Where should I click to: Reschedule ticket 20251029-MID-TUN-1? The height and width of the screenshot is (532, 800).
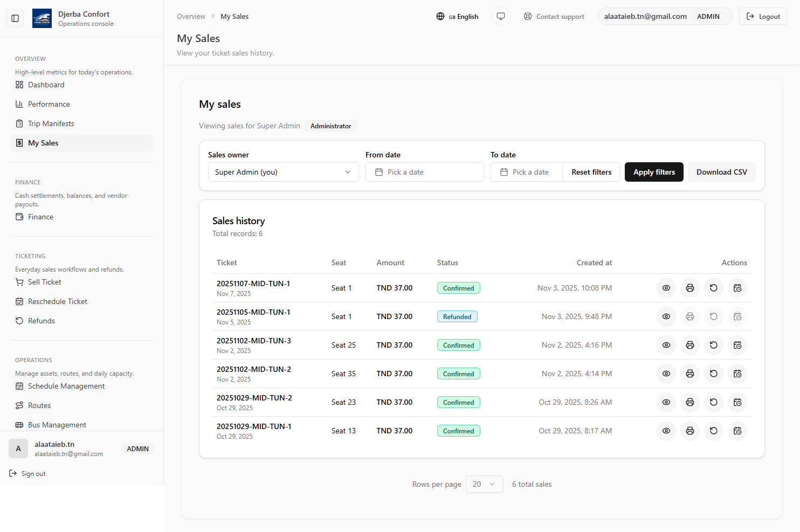pyautogui.click(x=737, y=431)
